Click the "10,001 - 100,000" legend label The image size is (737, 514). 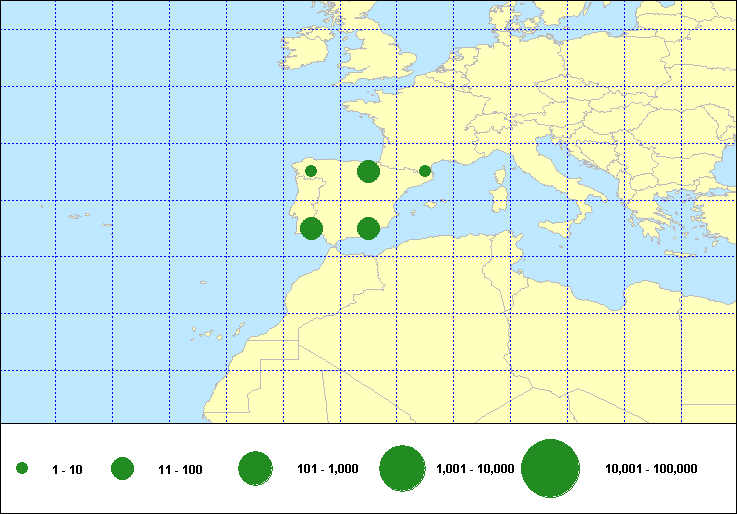pos(651,470)
